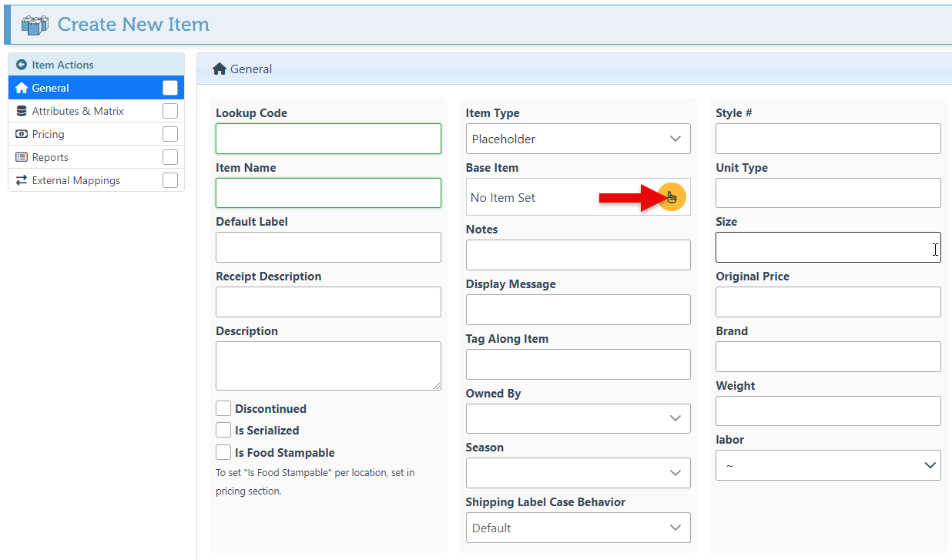
Task: Click into the Lookup Code field
Action: click(328, 139)
